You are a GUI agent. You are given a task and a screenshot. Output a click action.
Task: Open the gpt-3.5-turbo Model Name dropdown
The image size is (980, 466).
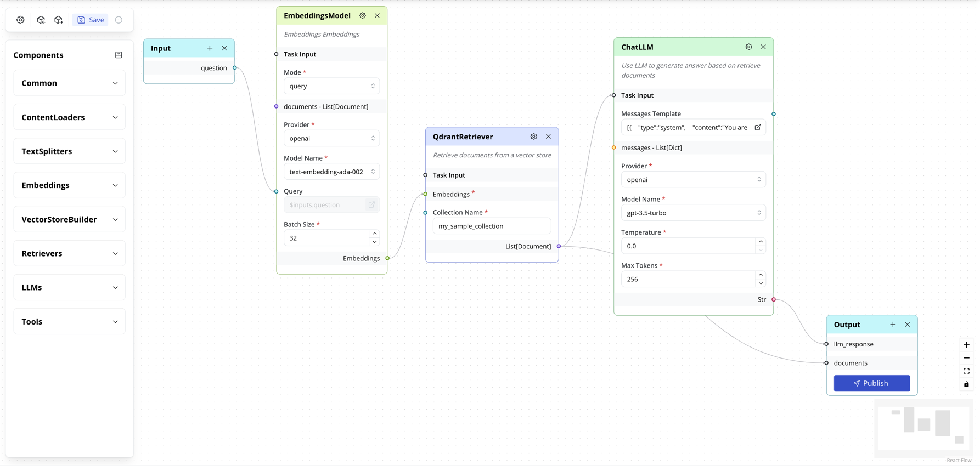point(693,213)
